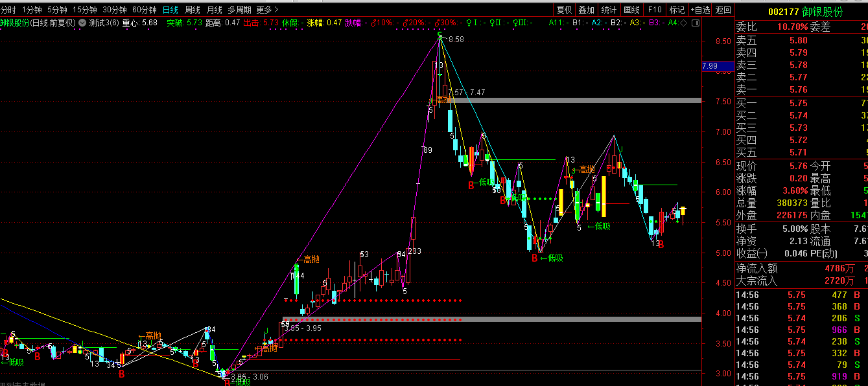
Task: Click the 返回 back button
Action: pos(723,10)
